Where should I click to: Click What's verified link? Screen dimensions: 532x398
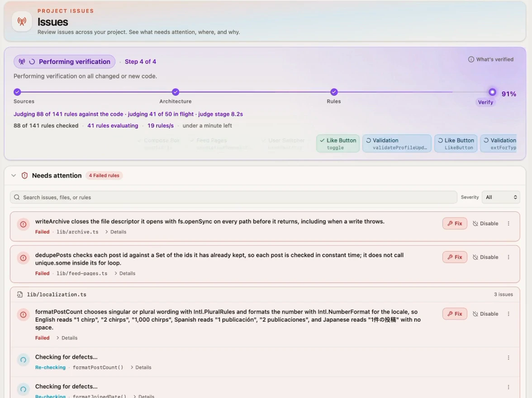point(491,59)
